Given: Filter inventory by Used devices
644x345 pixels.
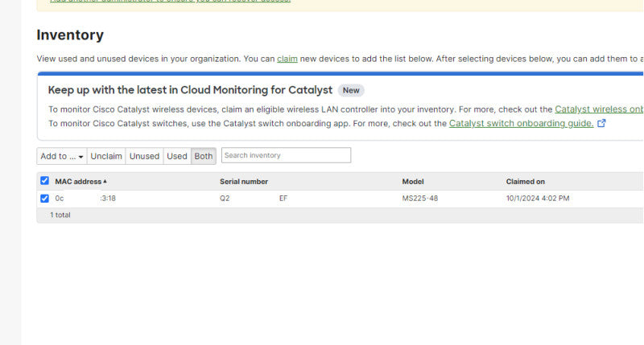Looking at the screenshot, I should 177,156.
